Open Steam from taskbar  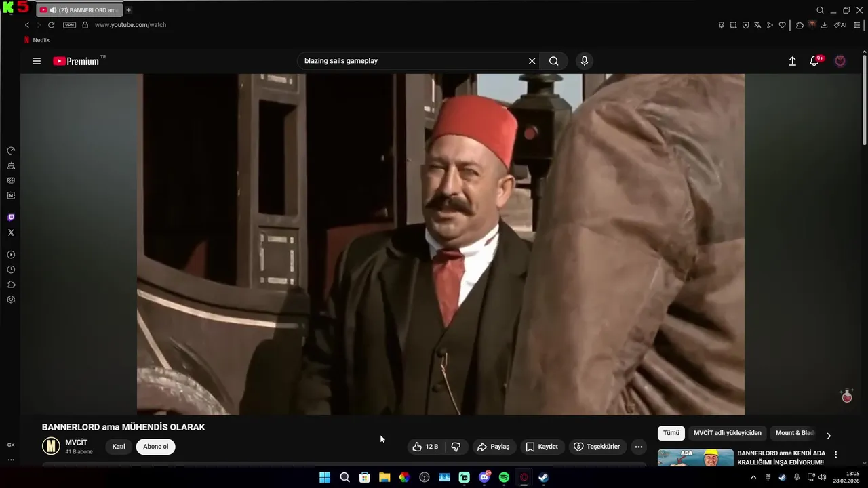coord(544,477)
